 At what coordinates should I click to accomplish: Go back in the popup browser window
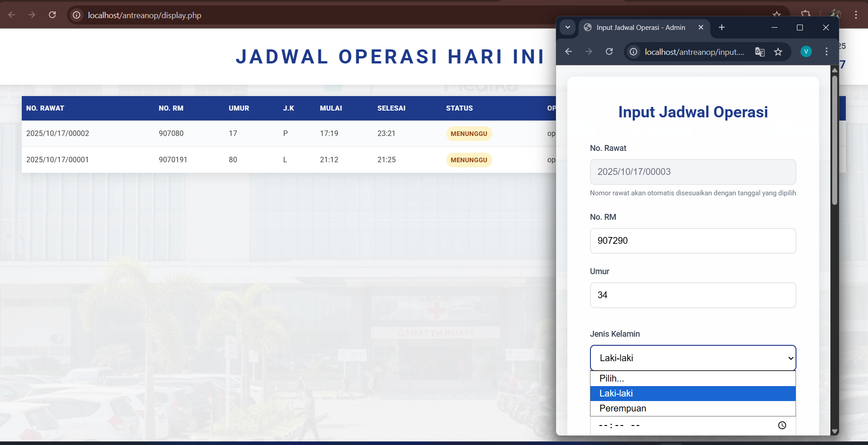[x=569, y=52]
